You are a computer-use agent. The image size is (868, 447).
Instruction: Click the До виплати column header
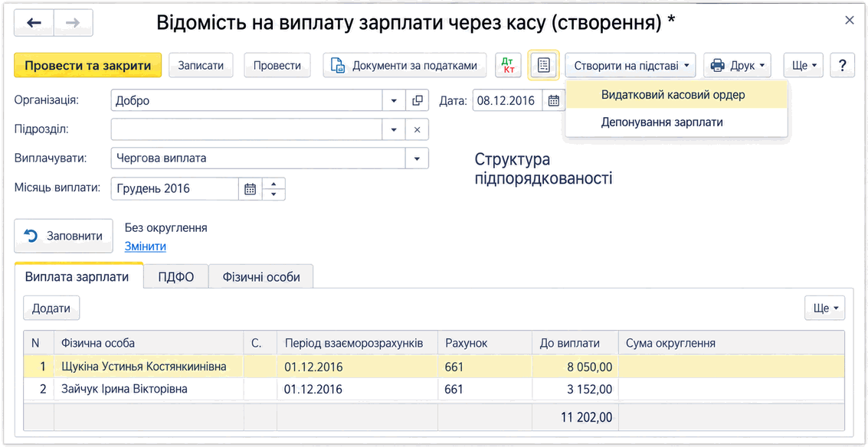tap(575, 343)
